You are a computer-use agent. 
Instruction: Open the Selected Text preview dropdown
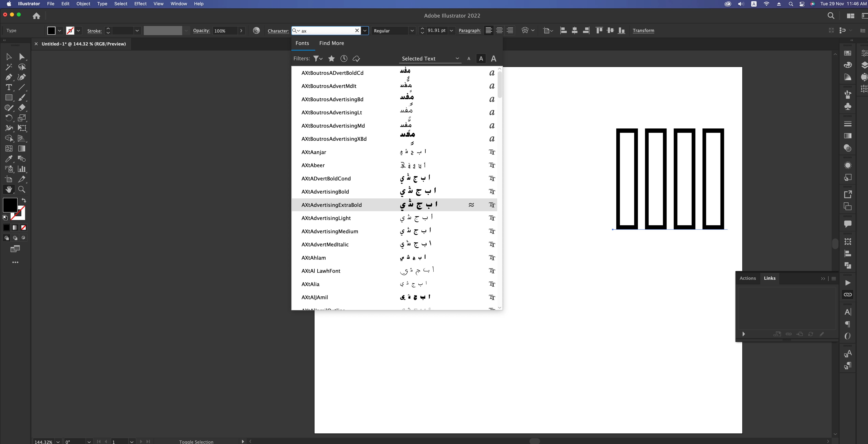click(430, 59)
